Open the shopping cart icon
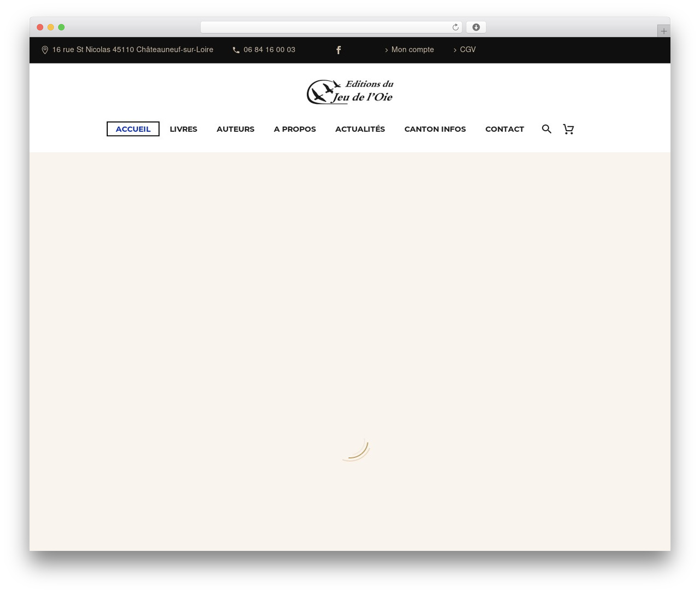 [x=569, y=129]
